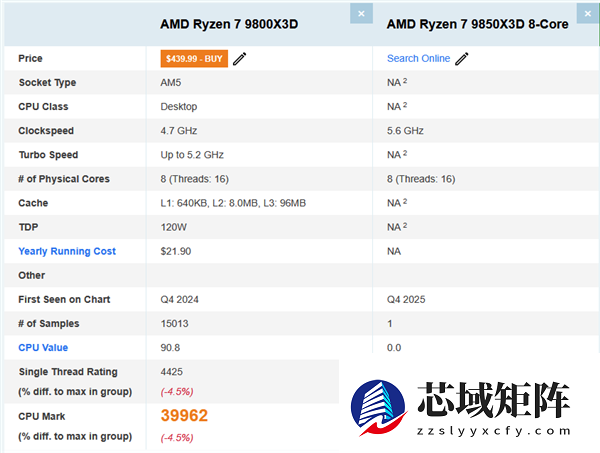Click the Socket Type row label
The width and height of the screenshot is (600, 453).
[47, 83]
